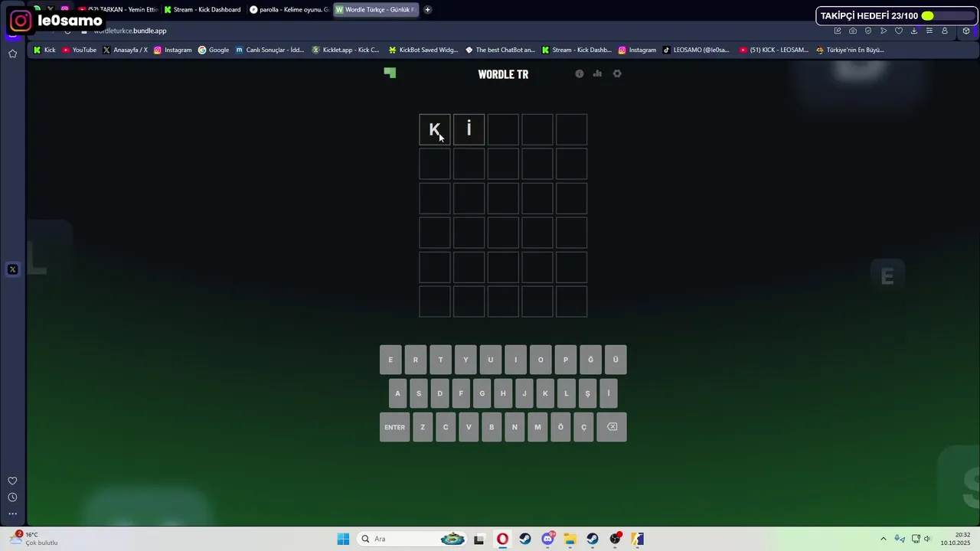Image resolution: width=980 pixels, height=551 pixels.
Task: Open the Türkiye'nin En Büyü... bookmark
Action: pyautogui.click(x=851, y=50)
